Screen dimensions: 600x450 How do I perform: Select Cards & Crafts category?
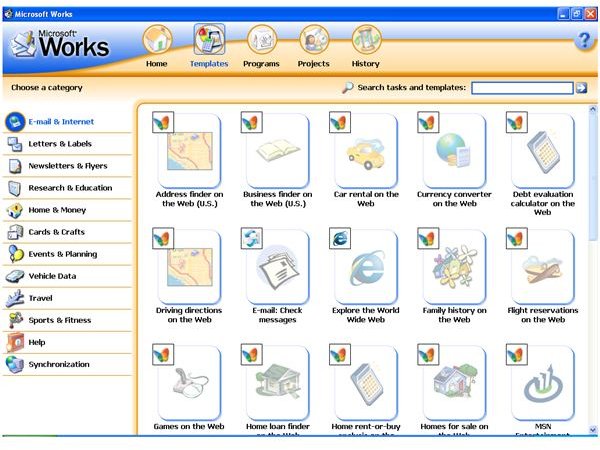[x=67, y=232]
